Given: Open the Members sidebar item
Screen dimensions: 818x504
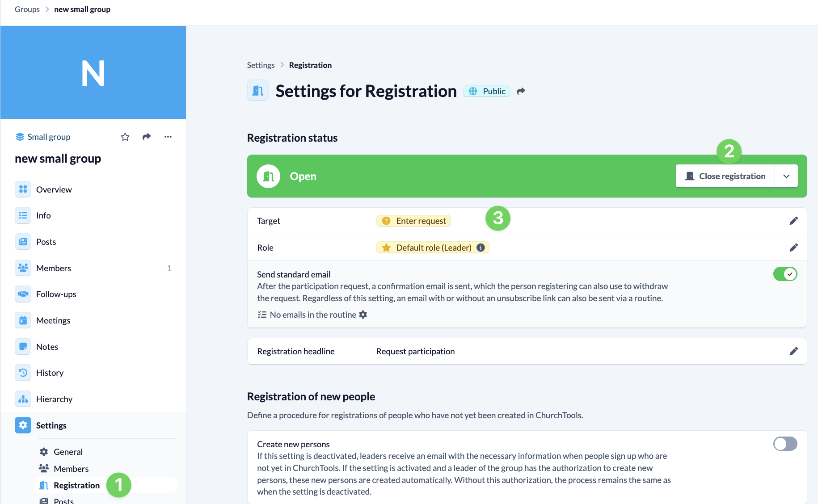Looking at the screenshot, I should (54, 268).
